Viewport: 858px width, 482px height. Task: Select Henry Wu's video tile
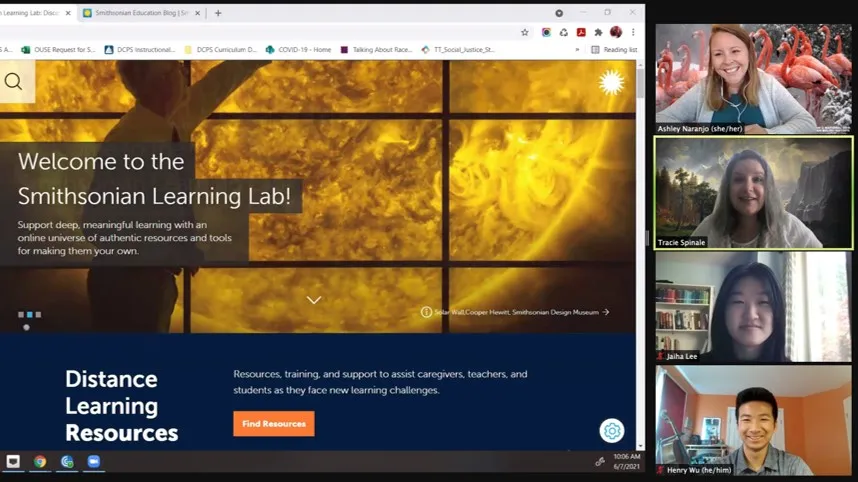[753, 420]
